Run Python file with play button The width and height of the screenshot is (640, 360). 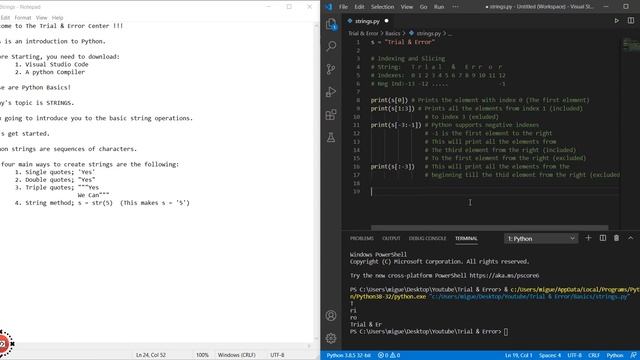coord(616,21)
